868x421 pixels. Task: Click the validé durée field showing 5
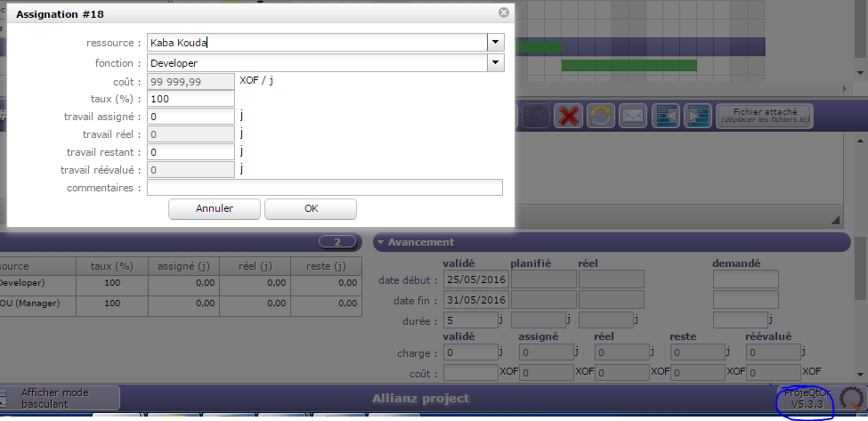pyautogui.click(x=471, y=320)
